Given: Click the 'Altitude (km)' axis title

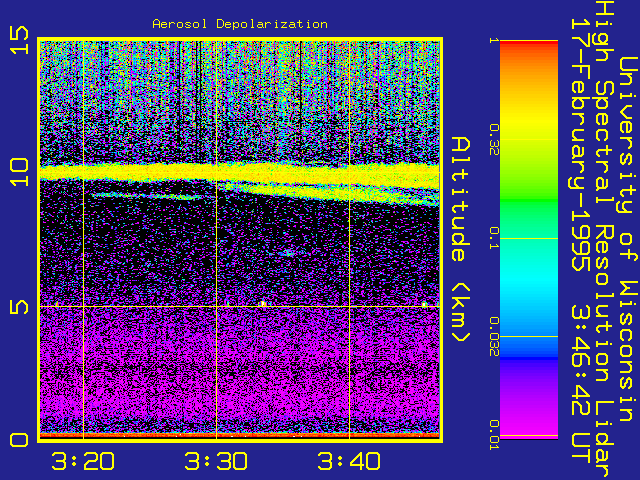Looking at the screenshot, I should pyautogui.click(x=461, y=239).
